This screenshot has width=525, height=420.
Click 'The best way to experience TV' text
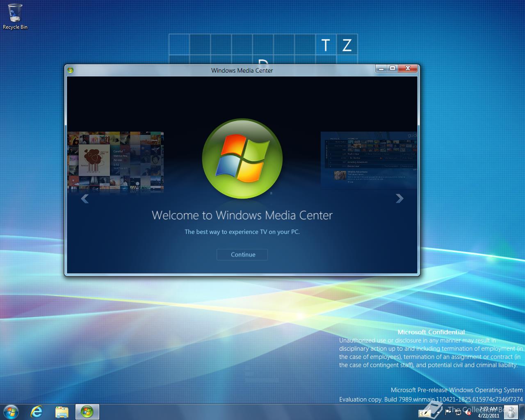(242, 232)
